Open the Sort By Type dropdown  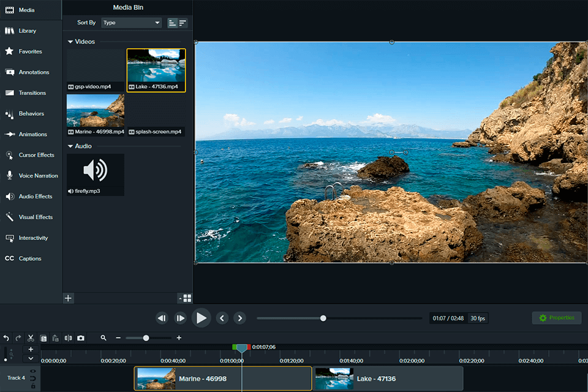pos(131,23)
